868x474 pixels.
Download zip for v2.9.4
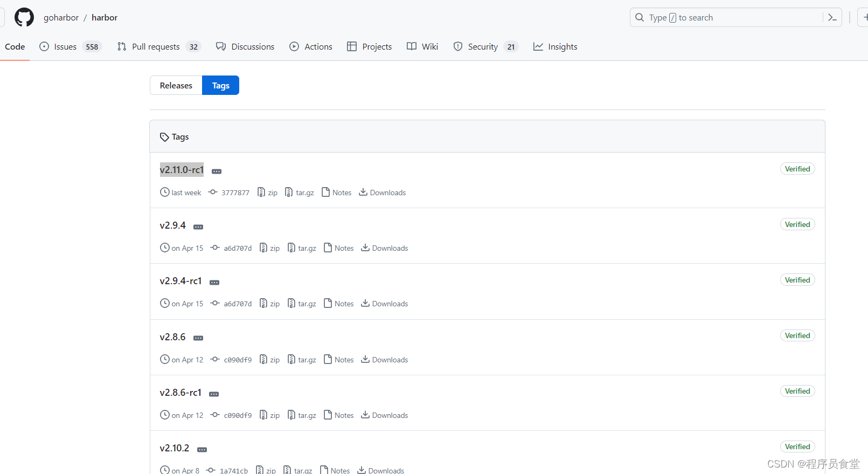pyautogui.click(x=269, y=248)
